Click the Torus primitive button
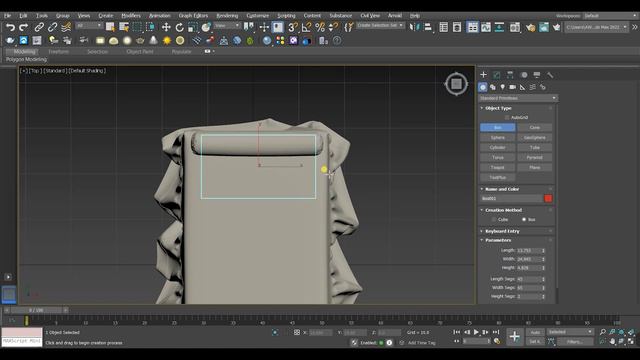This screenshot has width=640, height=360. click(x=498, y=157)
